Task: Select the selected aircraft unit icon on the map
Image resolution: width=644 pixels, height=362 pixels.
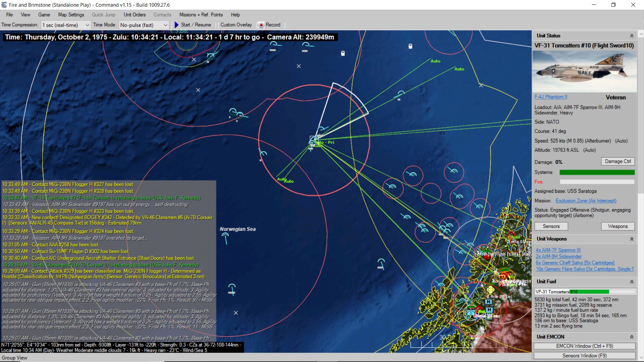Action: 314,140
